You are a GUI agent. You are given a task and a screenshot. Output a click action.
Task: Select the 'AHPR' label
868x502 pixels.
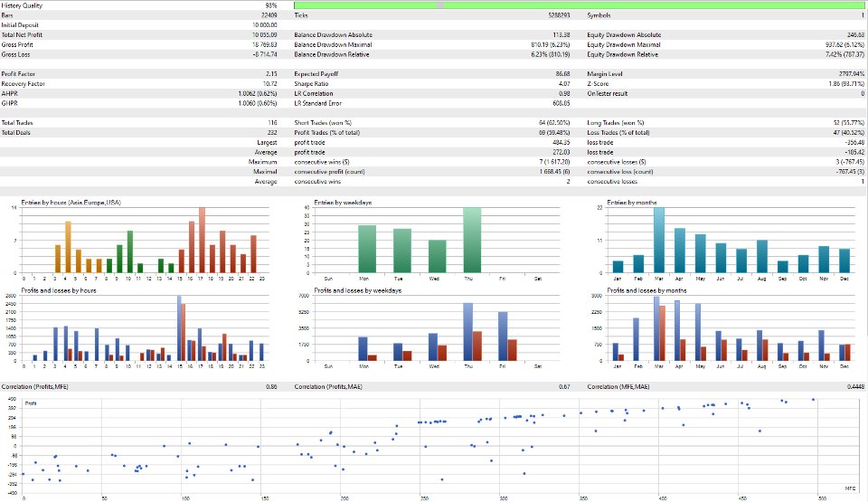click(9, 94)
